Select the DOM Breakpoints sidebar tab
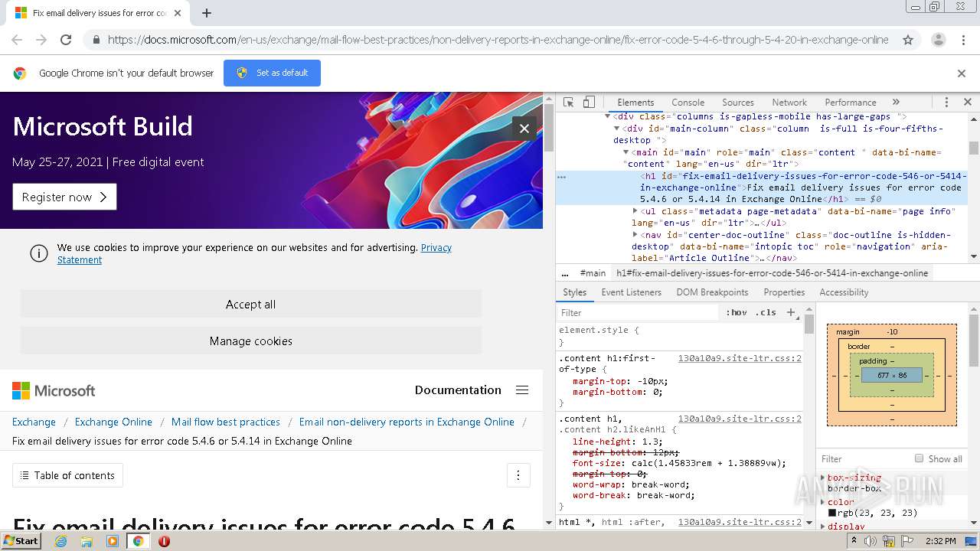980x551 pixels. click(x=712, y=292)
